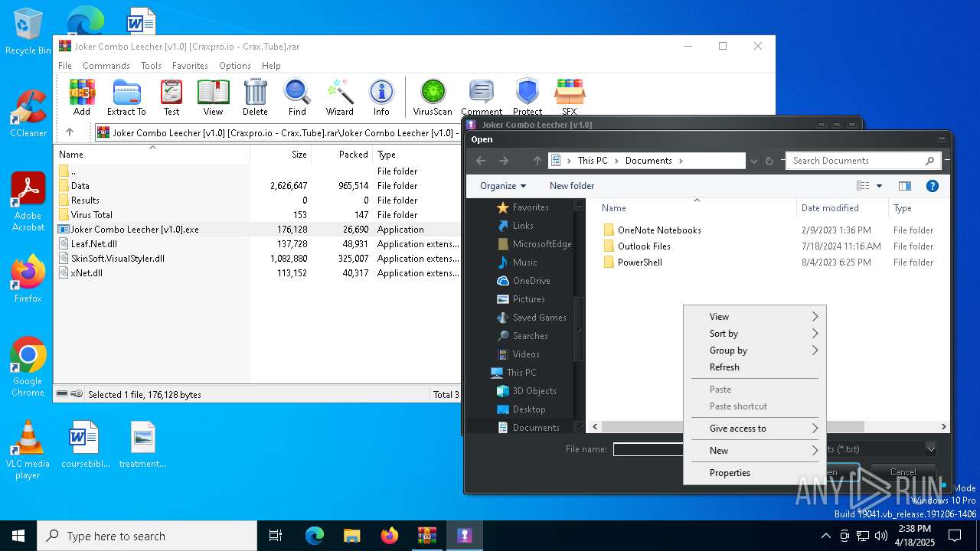Open the File menu in WinRAR
The image size is (980, 551).
(65, 66)
